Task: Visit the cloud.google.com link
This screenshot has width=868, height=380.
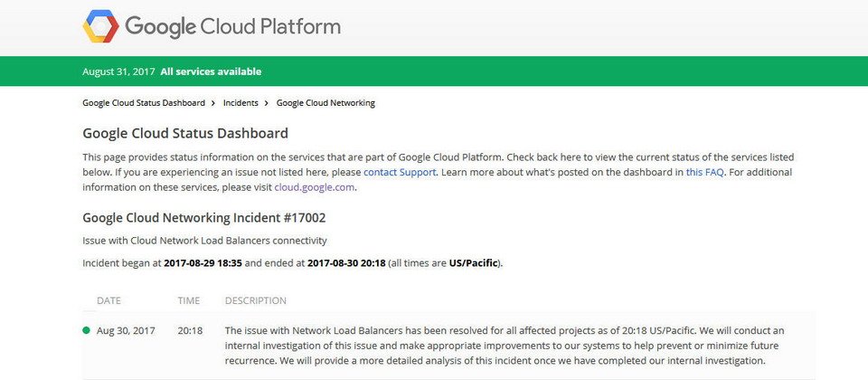Action: [314, 186]
